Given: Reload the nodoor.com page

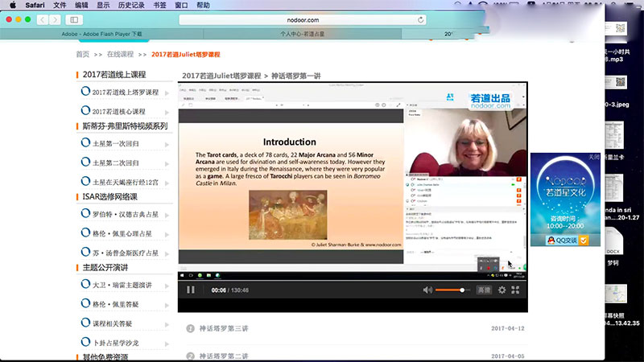Looking at the screenshot, I should [420, 19].
